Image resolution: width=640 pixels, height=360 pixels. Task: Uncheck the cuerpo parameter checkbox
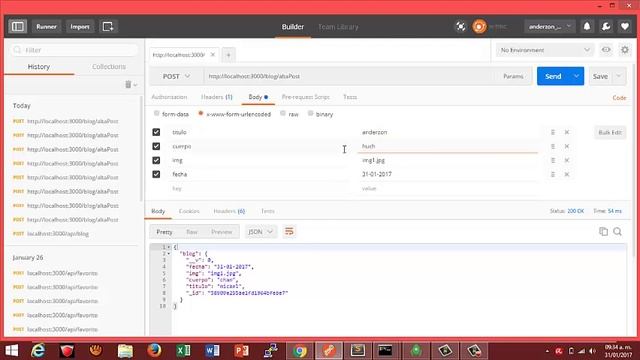coord(156,146)
